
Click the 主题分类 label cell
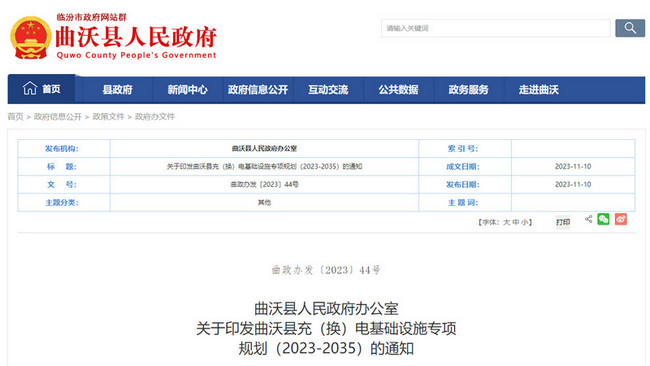pos(64,203)
